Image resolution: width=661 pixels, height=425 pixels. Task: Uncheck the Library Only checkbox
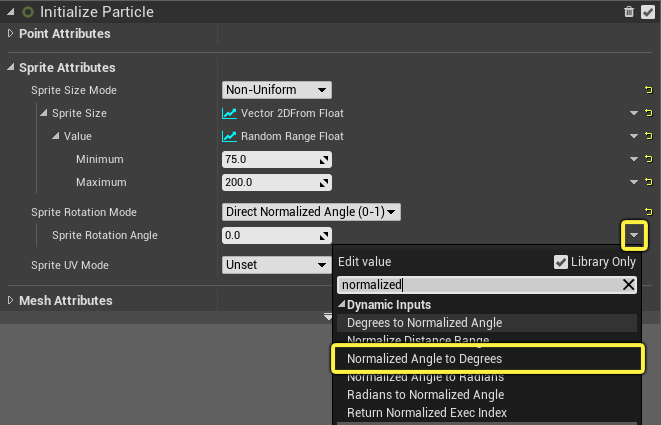pyautogui.click(x=561, y=262)
